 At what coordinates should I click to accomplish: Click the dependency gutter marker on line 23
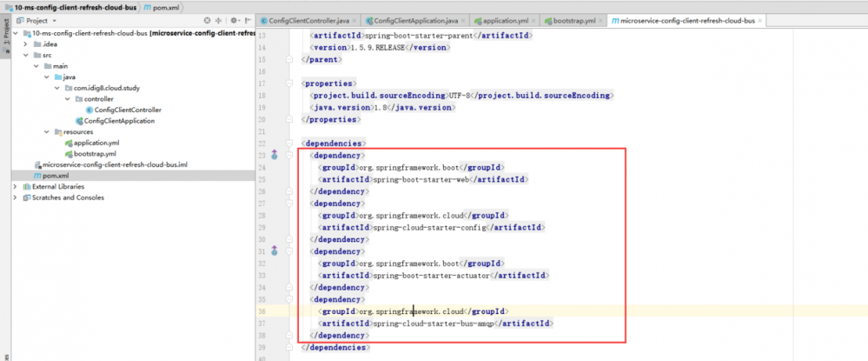pyautogui.click(x=274, y=155)
